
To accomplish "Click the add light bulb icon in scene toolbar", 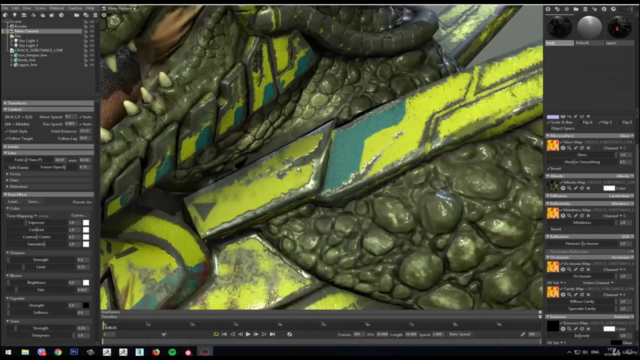I will click(x=14, y=15).
